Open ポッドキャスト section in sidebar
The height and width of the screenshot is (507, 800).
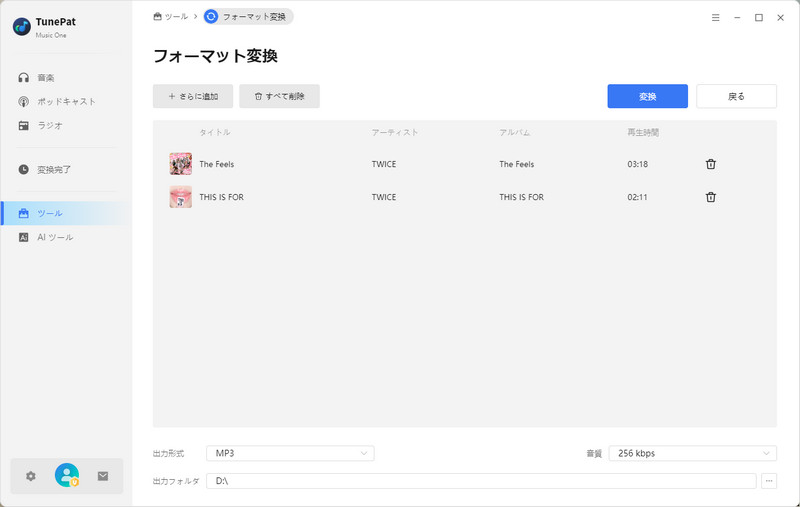[65, 102]
